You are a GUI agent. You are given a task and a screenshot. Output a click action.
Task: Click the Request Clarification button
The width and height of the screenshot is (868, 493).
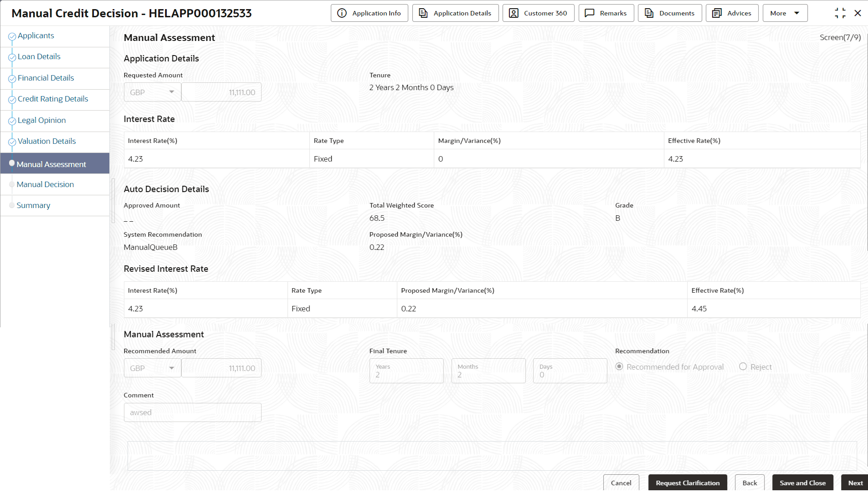(x=688, y=483)
